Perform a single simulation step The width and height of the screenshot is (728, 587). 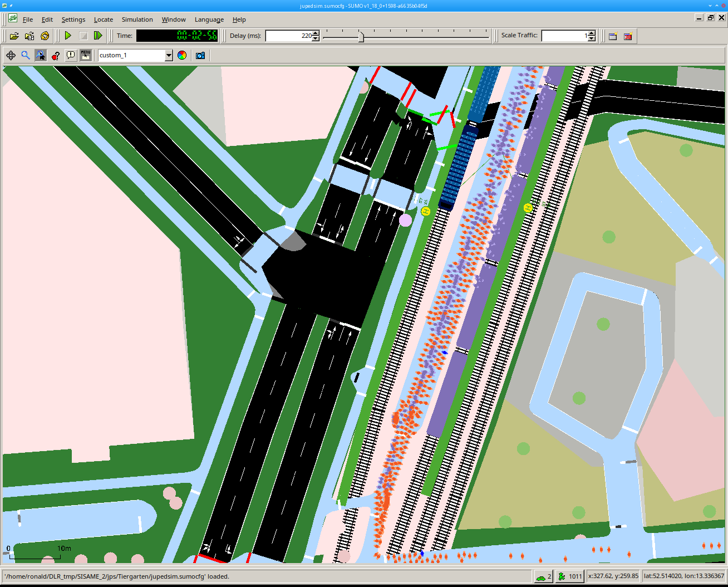tap(98, 36)
